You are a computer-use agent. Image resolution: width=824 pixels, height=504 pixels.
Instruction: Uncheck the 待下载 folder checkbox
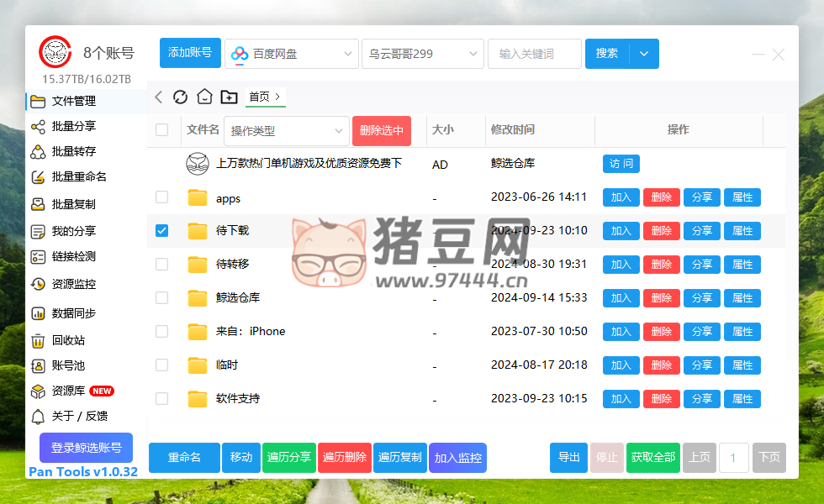162,230
